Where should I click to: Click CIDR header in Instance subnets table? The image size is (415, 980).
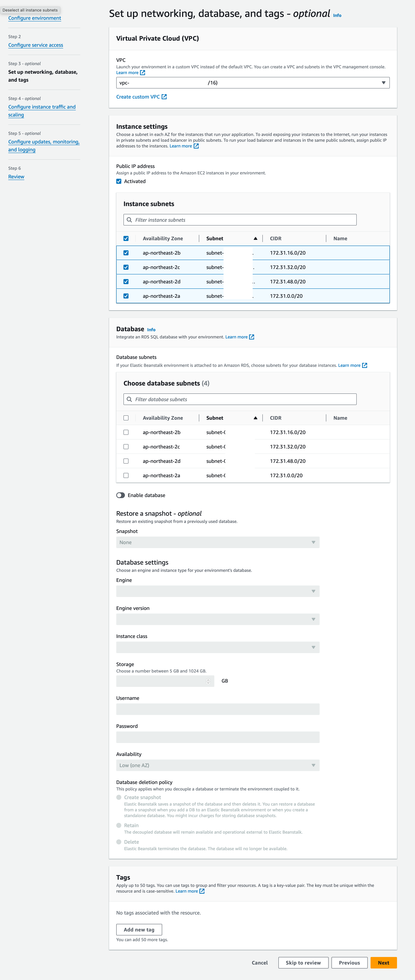tap(276, 239)
